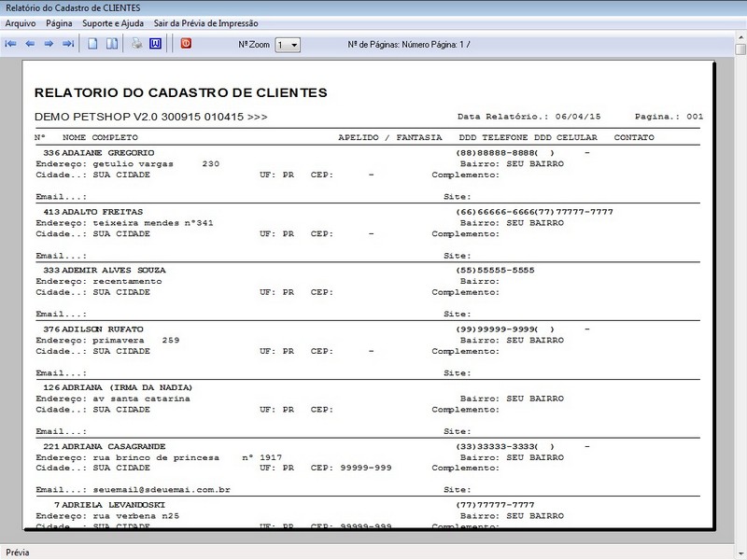
Task: Click phone number (55)55555-5555
Action: tap(495, 270)
